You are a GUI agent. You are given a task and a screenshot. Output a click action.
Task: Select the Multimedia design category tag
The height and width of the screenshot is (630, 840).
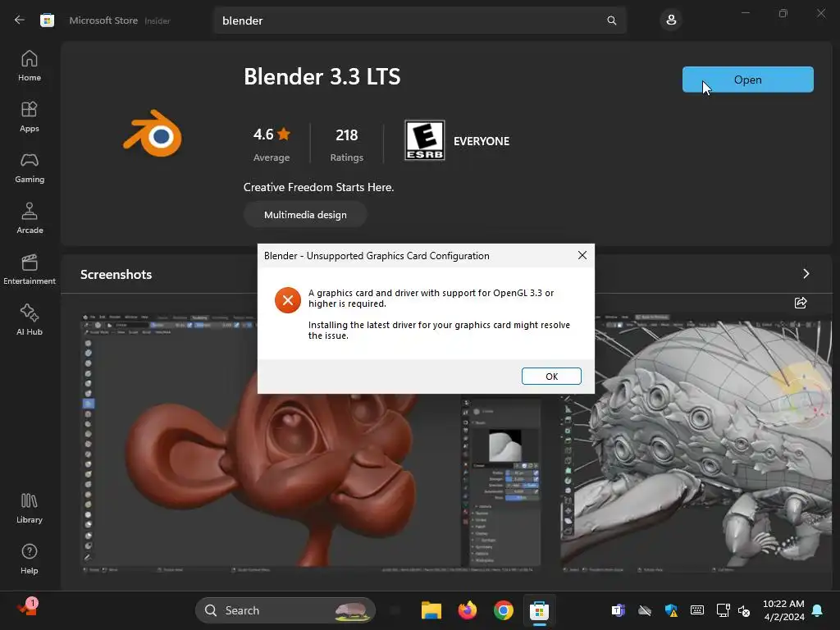pos(305,214)
